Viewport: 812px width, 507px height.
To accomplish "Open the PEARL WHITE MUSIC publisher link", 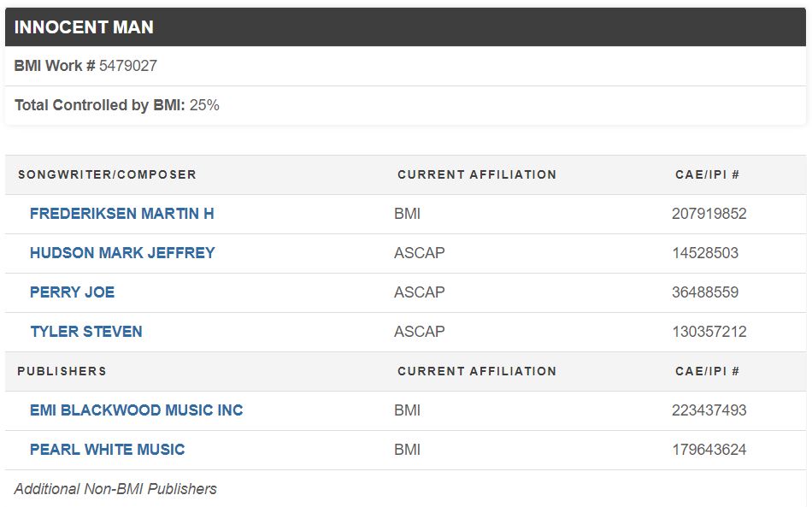I will 107,450.
